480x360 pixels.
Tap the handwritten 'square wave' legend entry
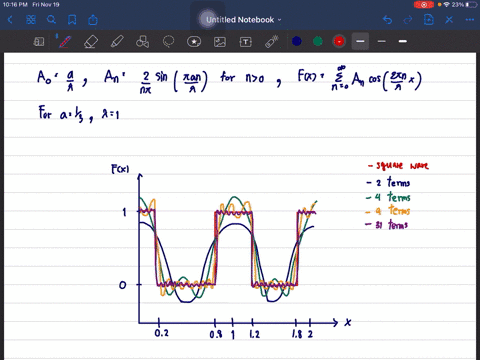[x=399, y=165]
